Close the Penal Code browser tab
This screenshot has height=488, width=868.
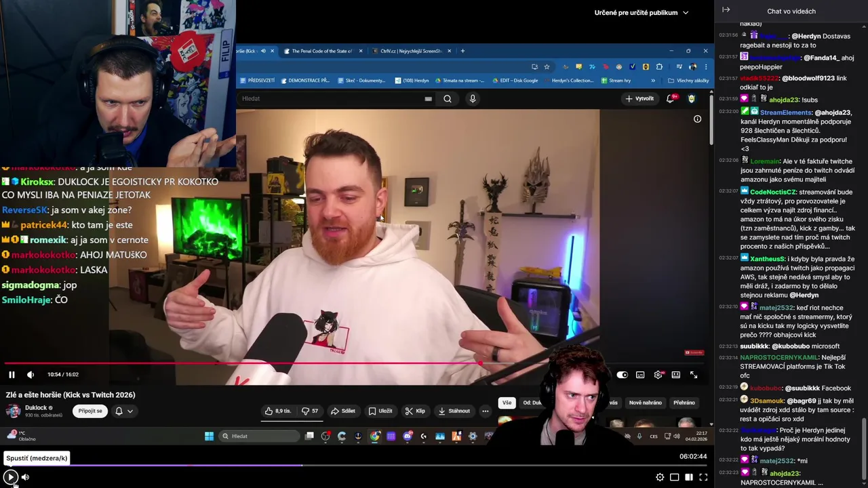tap(361, 51)
